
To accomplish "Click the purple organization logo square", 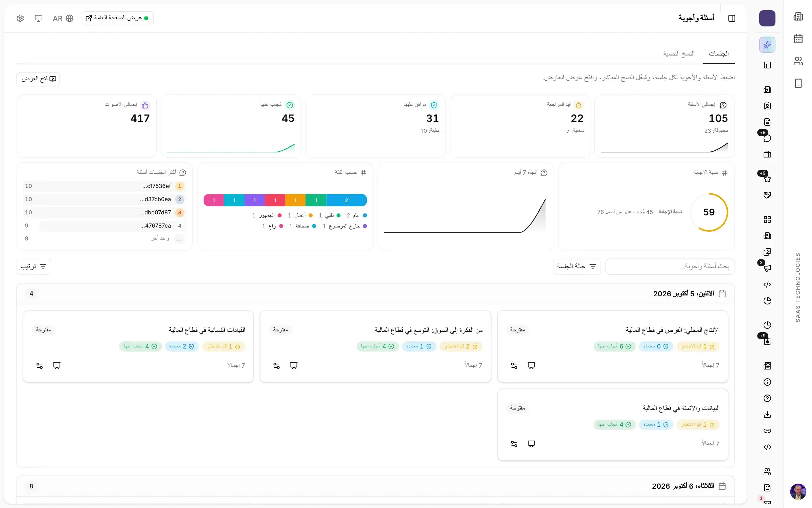I will [x=767, y=18].
